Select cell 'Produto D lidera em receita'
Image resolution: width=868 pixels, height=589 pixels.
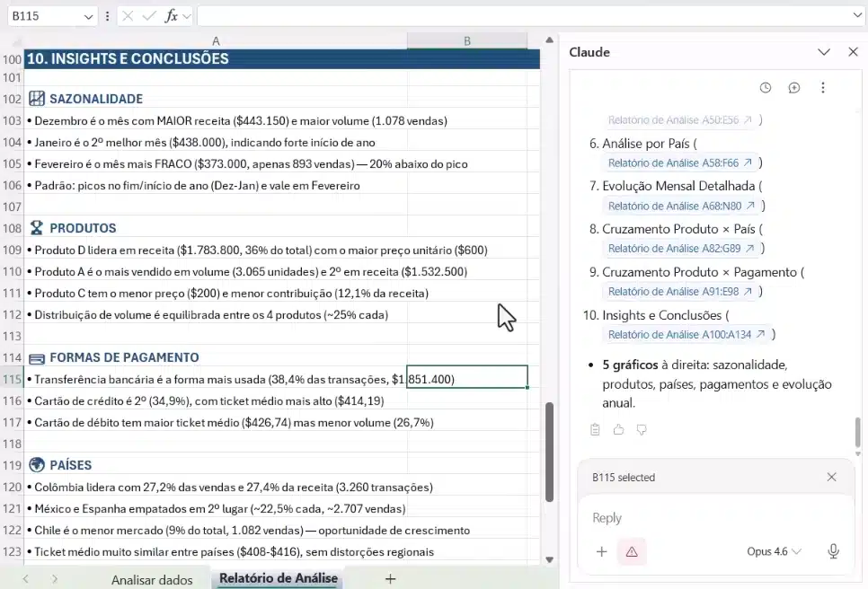216,250
